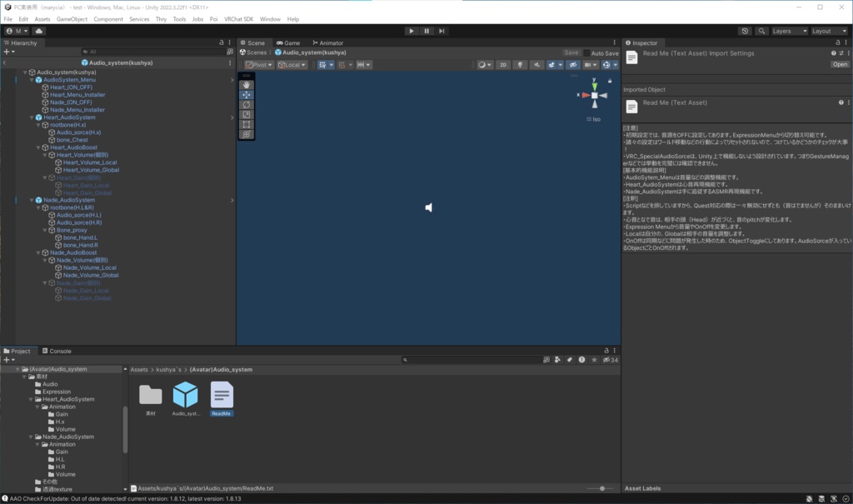Open the Pivot/Center dropdown
Image resolution: width=853 pixels, height=504 pixels.
tap(258, 65)
